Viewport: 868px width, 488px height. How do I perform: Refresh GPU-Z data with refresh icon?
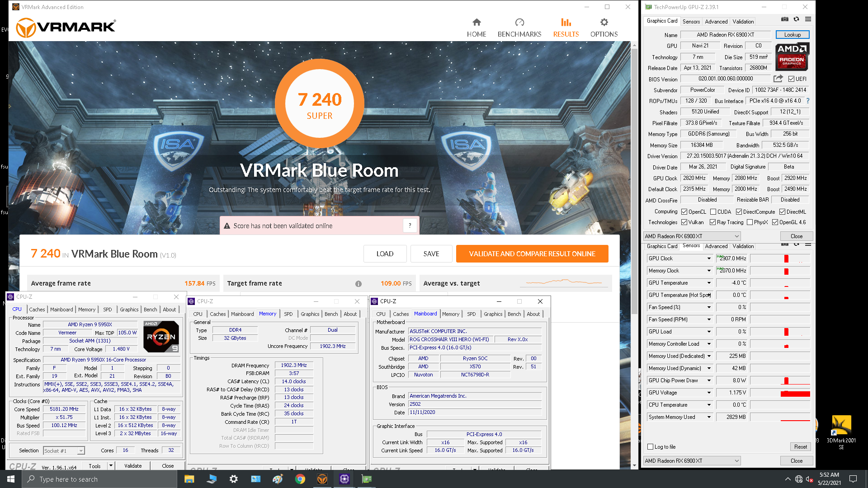(796, 19)
